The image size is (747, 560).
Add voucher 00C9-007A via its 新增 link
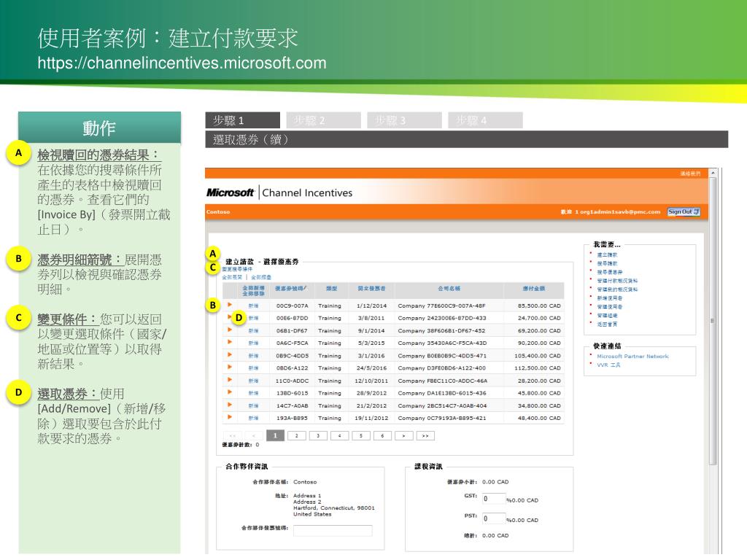(253, 306)
